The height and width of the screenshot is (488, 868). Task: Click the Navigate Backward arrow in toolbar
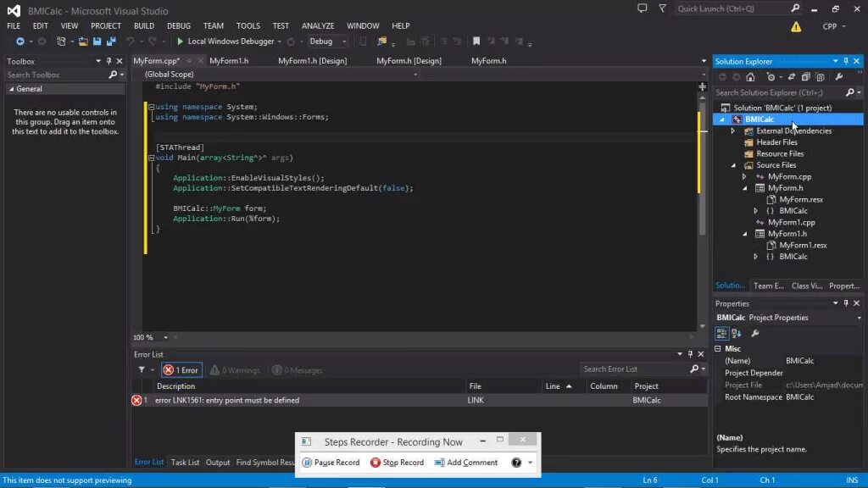point(20,42)
